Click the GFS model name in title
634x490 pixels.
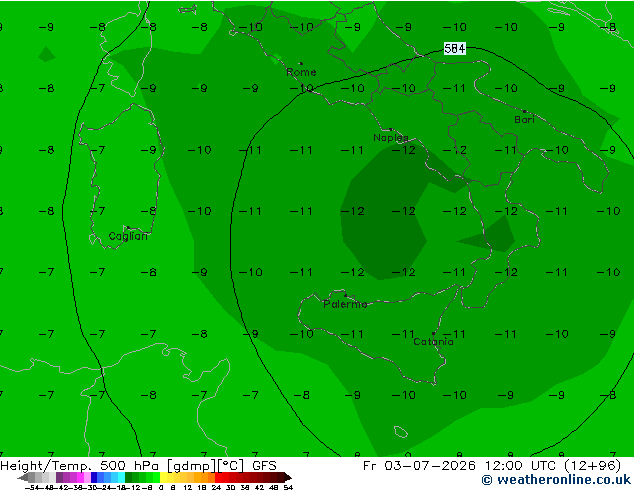click(264, 466)
